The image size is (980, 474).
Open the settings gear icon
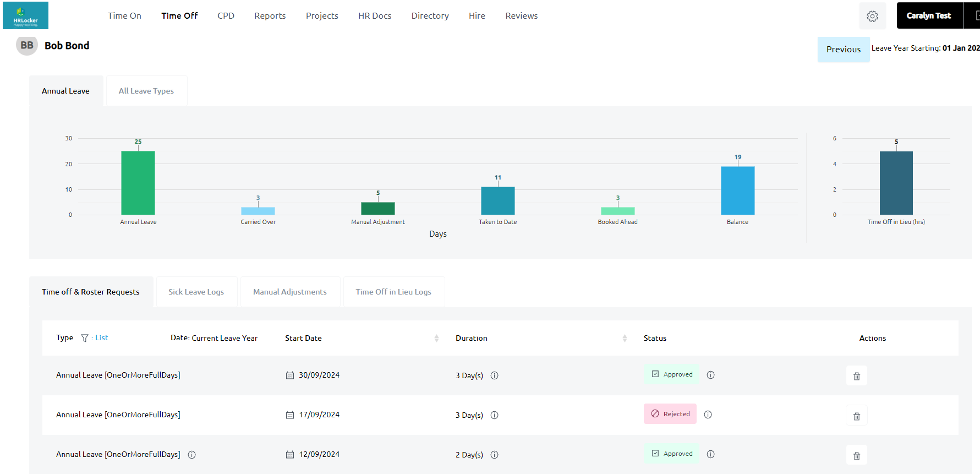coord(872,16)
